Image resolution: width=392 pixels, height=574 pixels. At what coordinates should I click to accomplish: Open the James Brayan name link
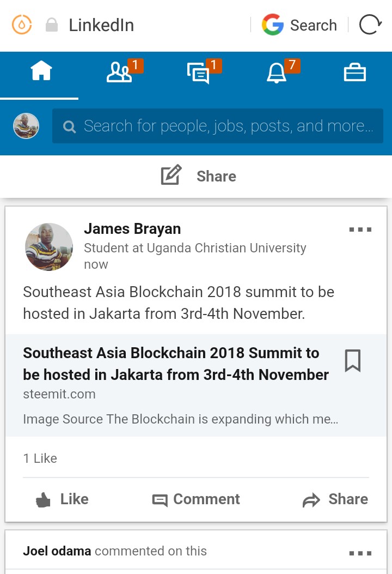132,229
